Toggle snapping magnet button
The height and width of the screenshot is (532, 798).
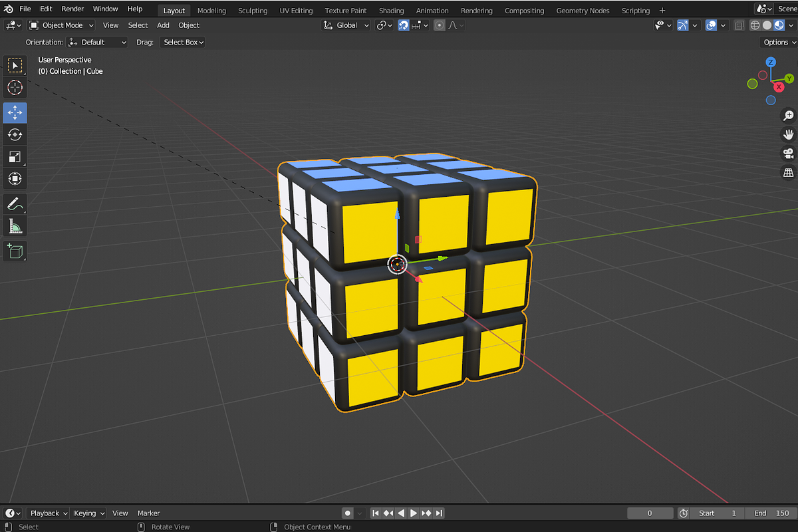[x=404, y=25]
